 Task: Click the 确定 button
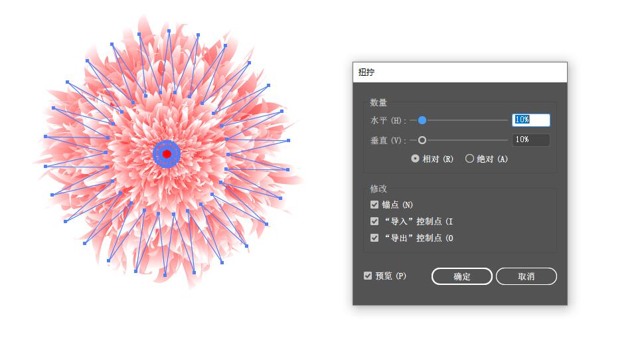(x=461, y=276)
